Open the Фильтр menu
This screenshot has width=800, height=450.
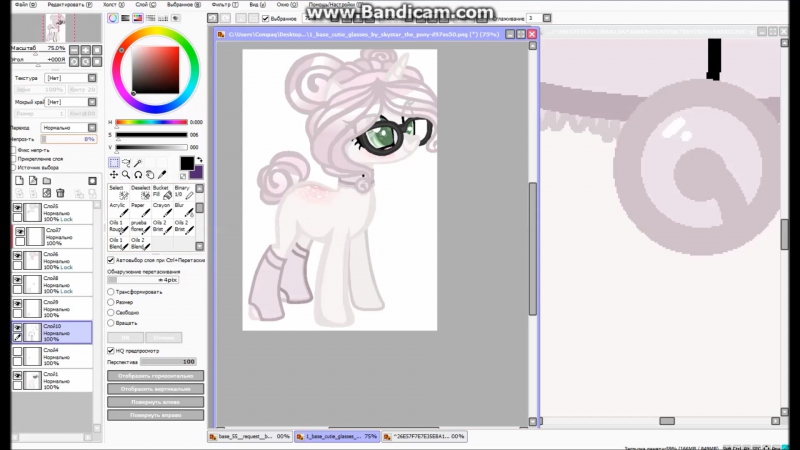[224, 5]
